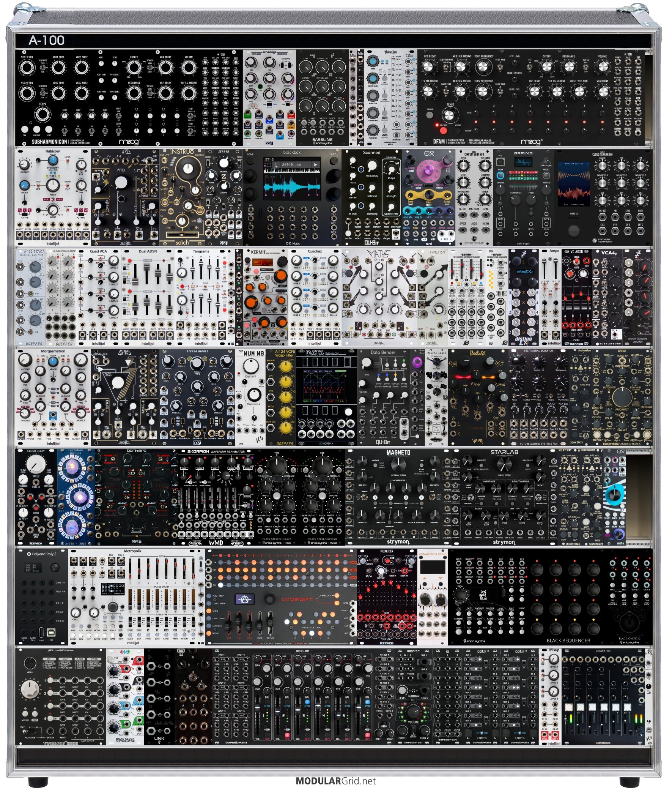Screen dimensions: 672x789
Task: Click the Magneto Speed/Pitch large knob
Action: pyautogui.click(x=398, y=464)
